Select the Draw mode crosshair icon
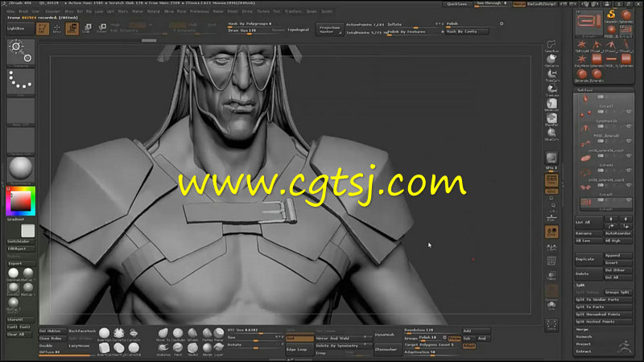644x362 pixels. (57, 28)
